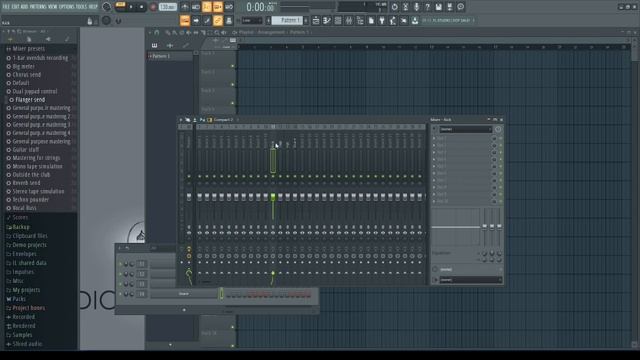Open the Pattern 1 selector in toolbar
This screenshot has width=640, height=360.
287,20
